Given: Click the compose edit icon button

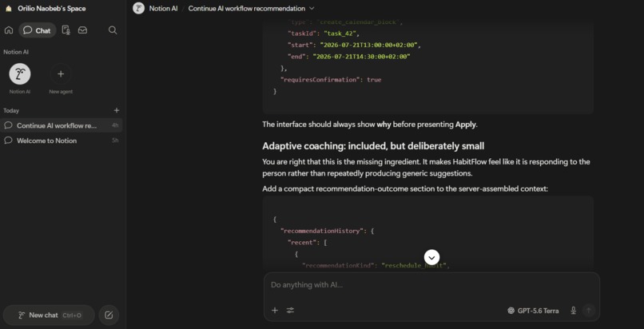Looking at the screenshot, I should [109, 315].
